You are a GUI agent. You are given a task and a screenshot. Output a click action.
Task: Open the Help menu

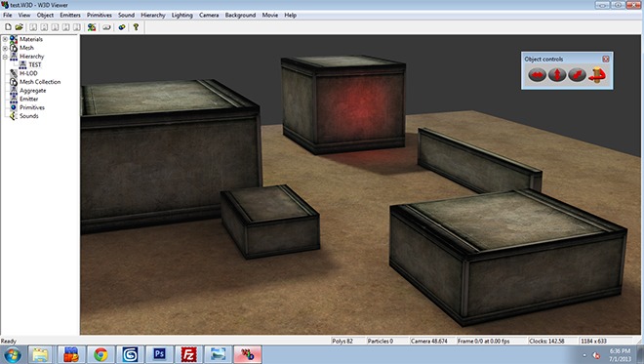click(x=291, y=16)
